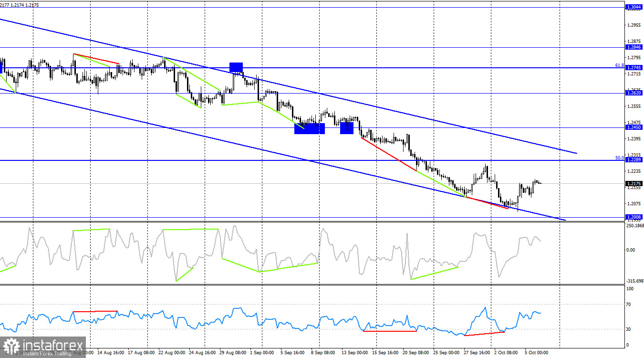644x358 pixels.
Task: Select the 2 Oct 08:00 time label
Action: 507,353
